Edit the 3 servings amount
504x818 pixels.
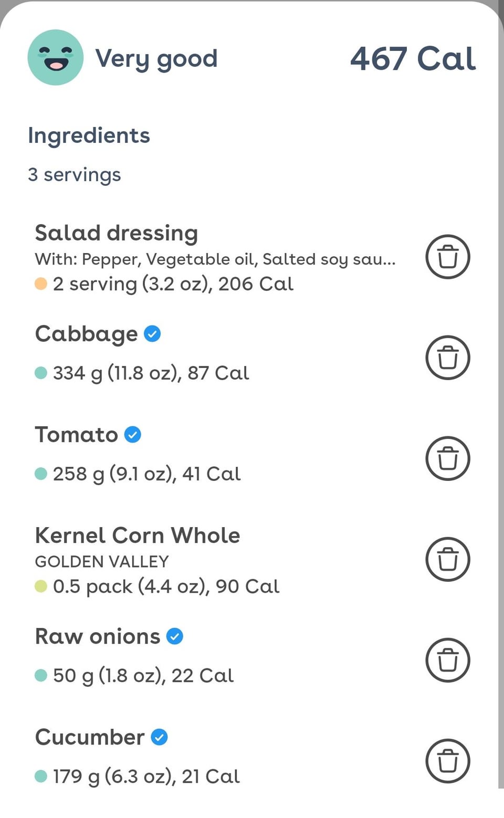pos(75,174)
